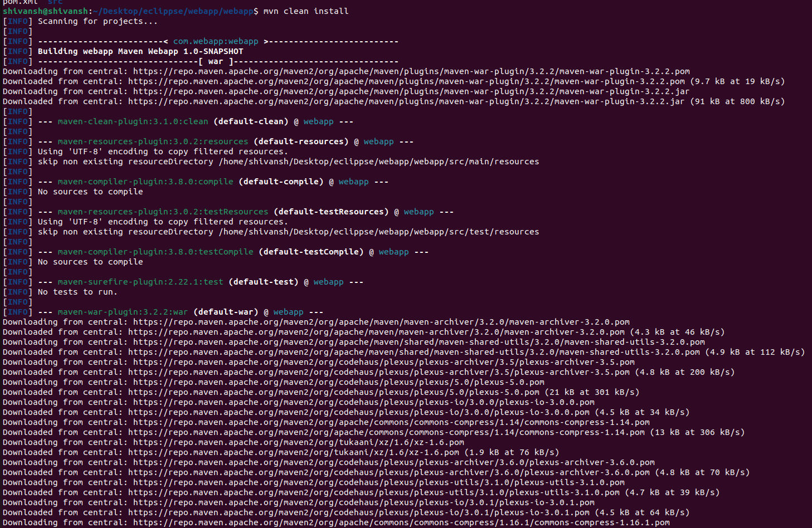Click the maven-clean-plugin:3.1.0:clean text

click(133, 121)
